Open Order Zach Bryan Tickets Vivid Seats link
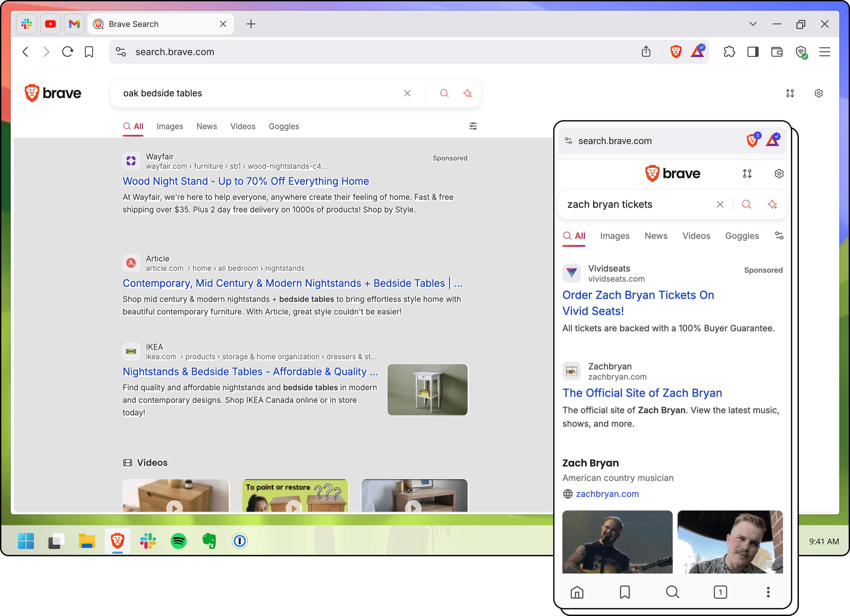Image resolution: width=850 pixels, height=616 pixels. click(638, 303)
